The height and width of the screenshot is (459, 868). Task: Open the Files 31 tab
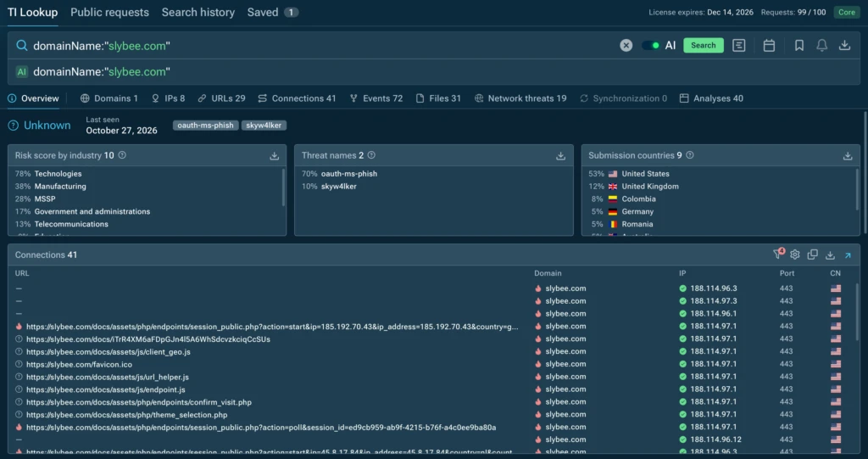pyautogui.click(x=438, y=98)
